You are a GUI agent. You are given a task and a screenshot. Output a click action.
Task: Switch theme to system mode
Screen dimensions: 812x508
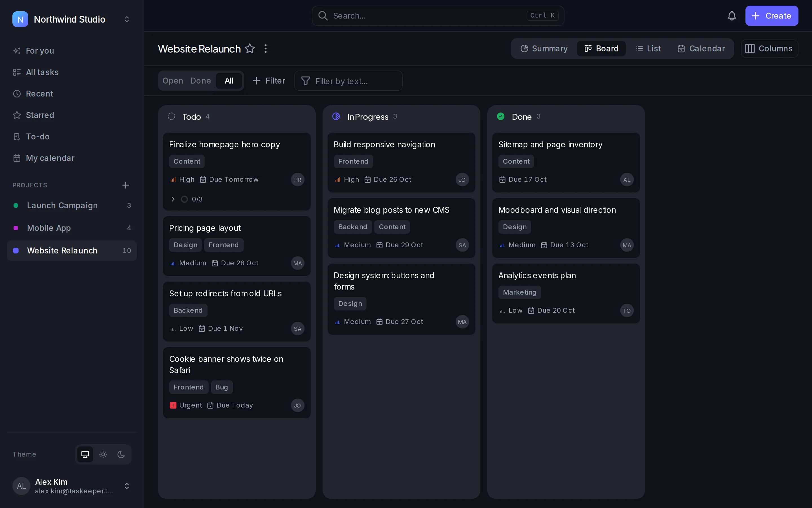(x=85, y=454)
